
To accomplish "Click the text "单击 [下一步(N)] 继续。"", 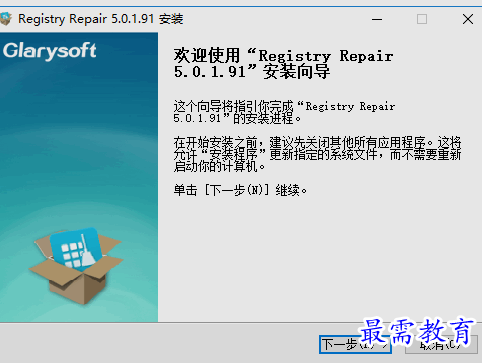I will point(240,190).
